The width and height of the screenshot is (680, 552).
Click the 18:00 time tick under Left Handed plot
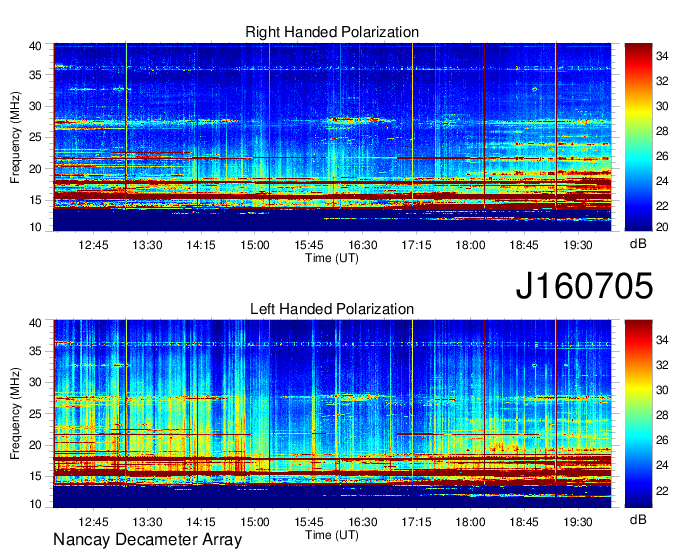[470, 522]
